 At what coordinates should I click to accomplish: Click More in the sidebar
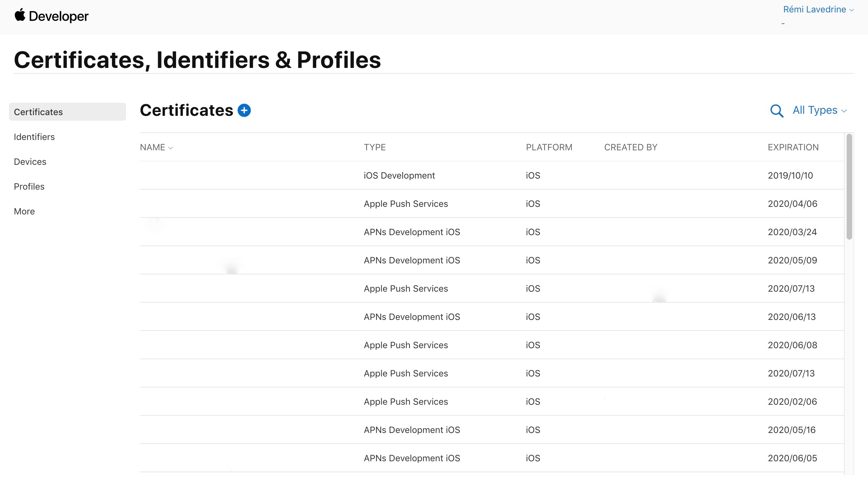coord(24,211)
